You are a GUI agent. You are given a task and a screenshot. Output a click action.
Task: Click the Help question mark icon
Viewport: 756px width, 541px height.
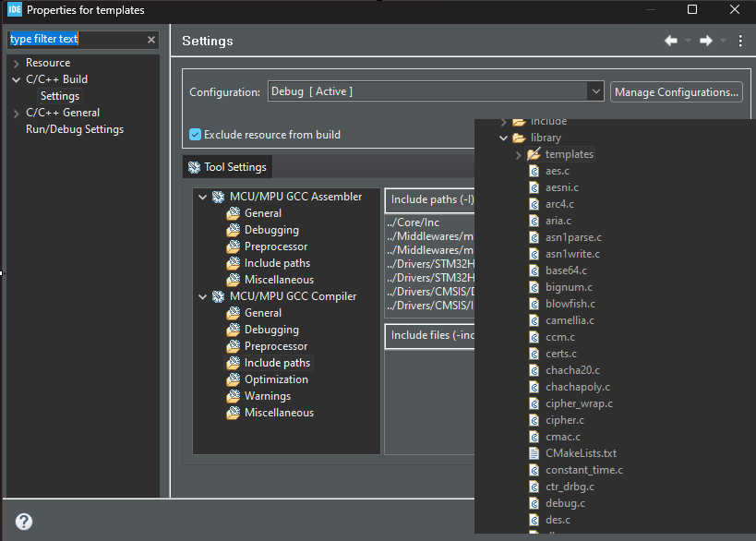pyautogui.click(x=24, y=522)
